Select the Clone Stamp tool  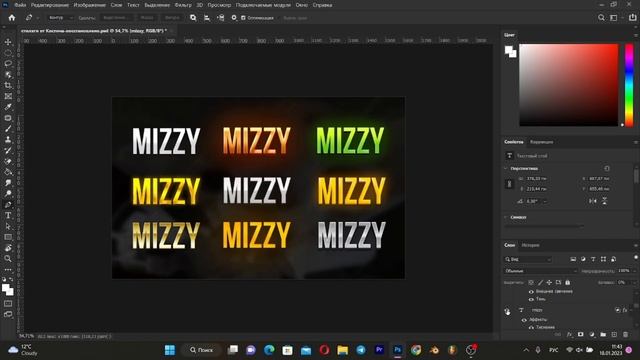coord(8,140)
